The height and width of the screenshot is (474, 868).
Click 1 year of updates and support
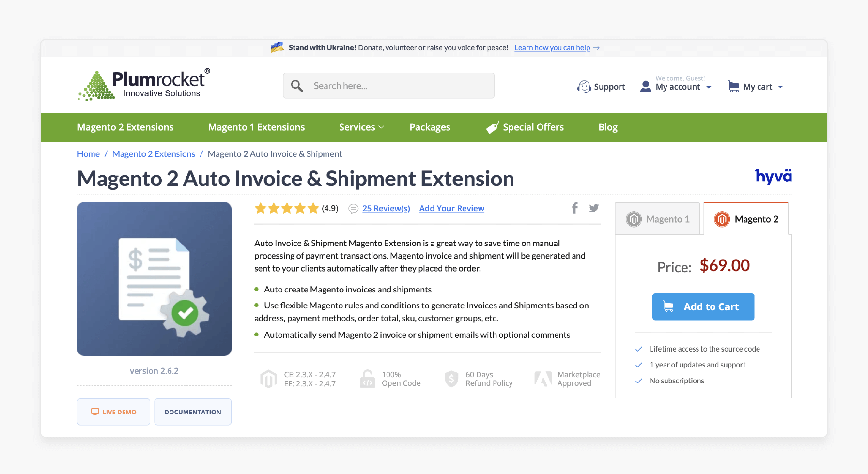tap(697, 365)
